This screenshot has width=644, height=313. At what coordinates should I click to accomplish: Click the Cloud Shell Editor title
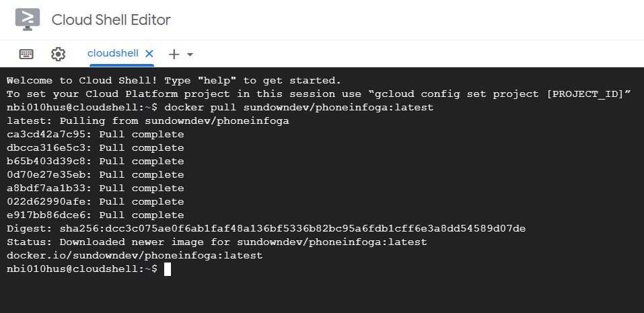coord(111,20)
